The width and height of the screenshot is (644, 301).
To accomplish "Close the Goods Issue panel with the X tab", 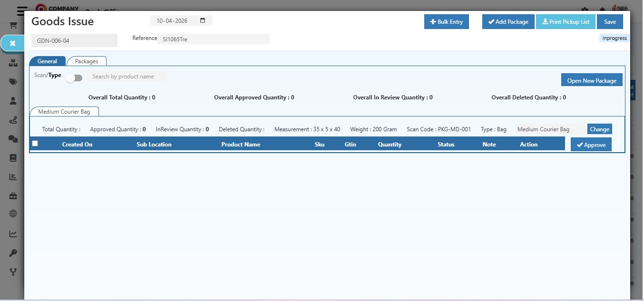I will click(x=13, y=43).
